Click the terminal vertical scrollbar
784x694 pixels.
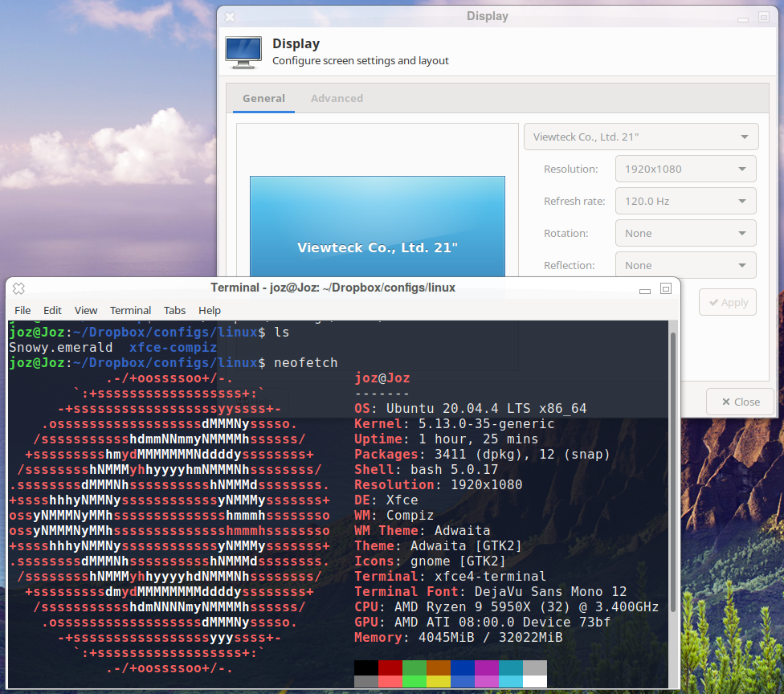(x=673, y=472)
